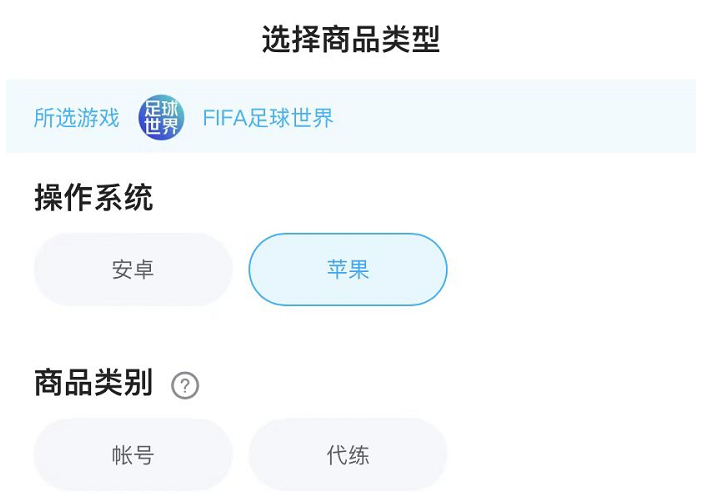This screenshot has width=704, height=494.
Task: Switch operating system to Android (安卓)
Action: [133, 270]
